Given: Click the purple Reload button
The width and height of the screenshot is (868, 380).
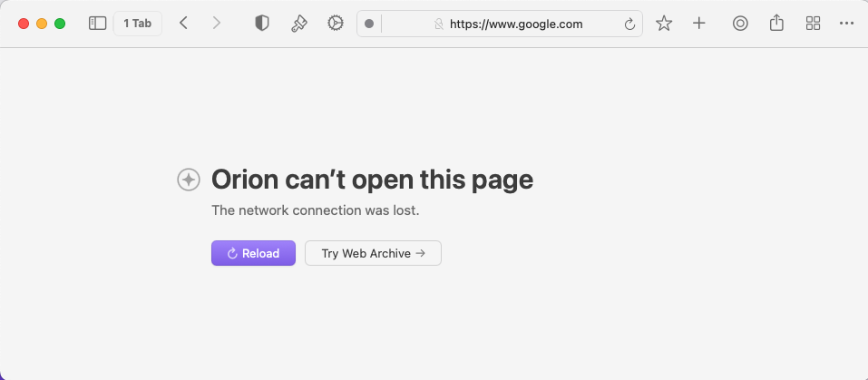Looking at the screenshot, I should (x=254, y=253).
